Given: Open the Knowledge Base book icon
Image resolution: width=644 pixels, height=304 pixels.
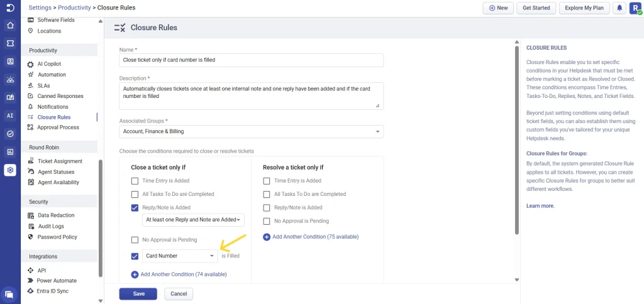Looking at the screenshot, I should point(10,97).
